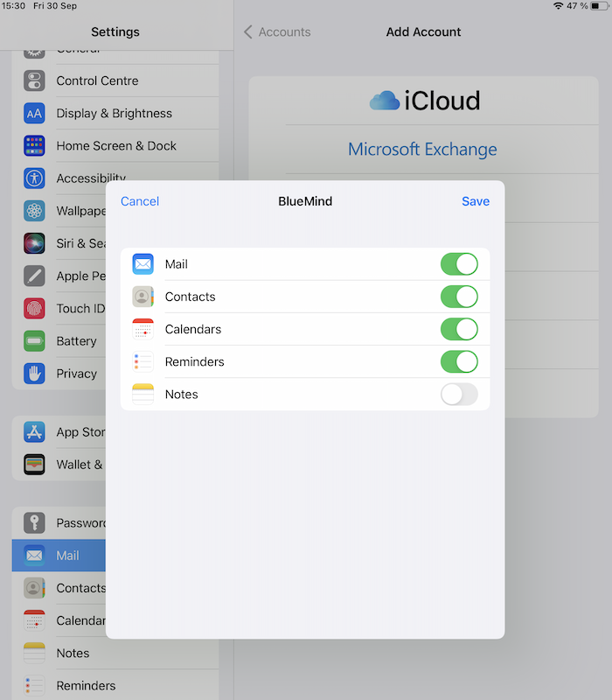Cancel the BlueMind account setup
This screenshot has height=700, width=612.
(x=140, y=201)
